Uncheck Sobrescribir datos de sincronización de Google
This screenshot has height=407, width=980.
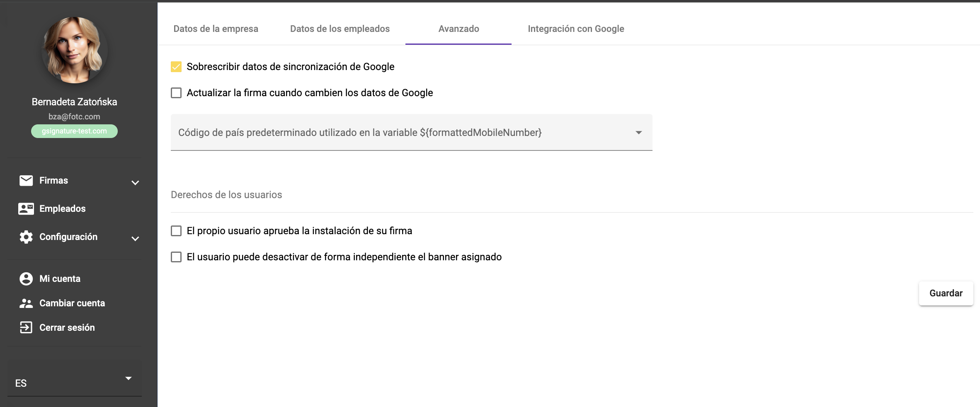click(x=176, y=67)
